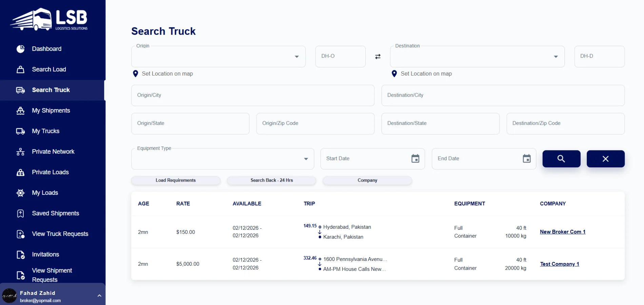Open the Start Date calendar icon
This screenshot has width=644, height=305.
point(415,159)
